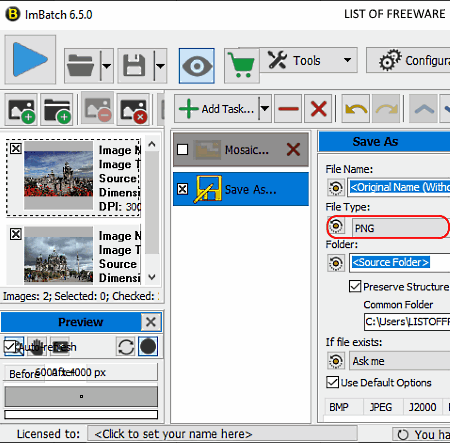Click the ImBatch logo icon in the title bar
This screenshot has width=450, height=443.
(x=13, y=14)
